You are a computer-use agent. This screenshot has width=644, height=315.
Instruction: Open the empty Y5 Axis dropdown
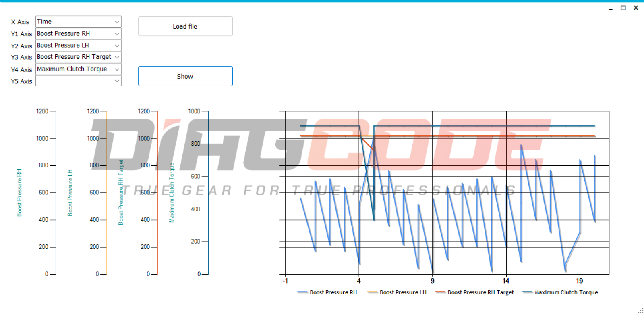tap(79, 81)
